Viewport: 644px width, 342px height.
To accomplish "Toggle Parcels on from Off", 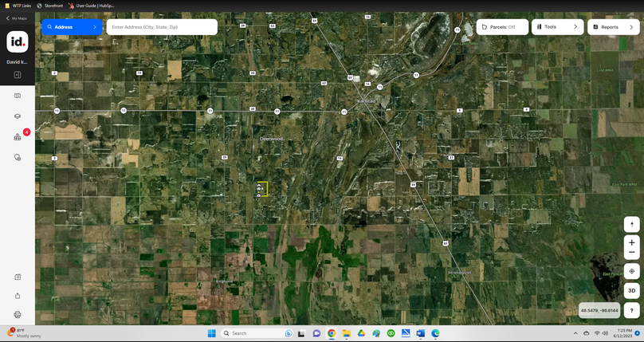I will 502,27.
